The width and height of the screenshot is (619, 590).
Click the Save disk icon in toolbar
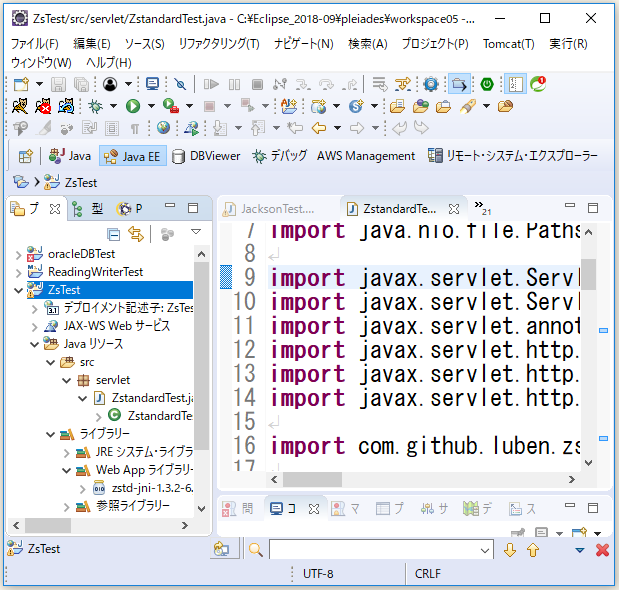(x=58, y=84)
